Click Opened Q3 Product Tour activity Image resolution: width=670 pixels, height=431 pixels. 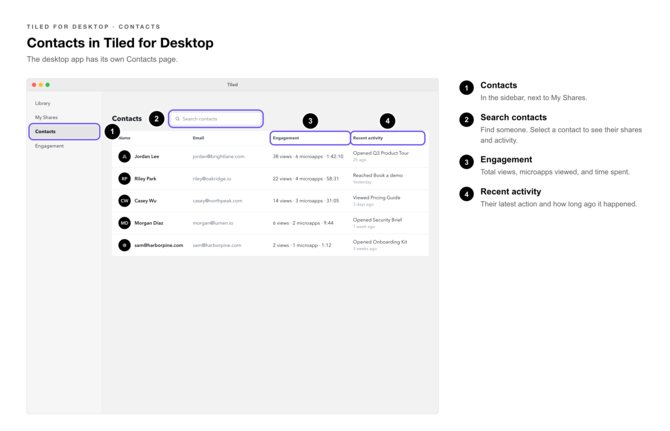[x=381, y=153]
